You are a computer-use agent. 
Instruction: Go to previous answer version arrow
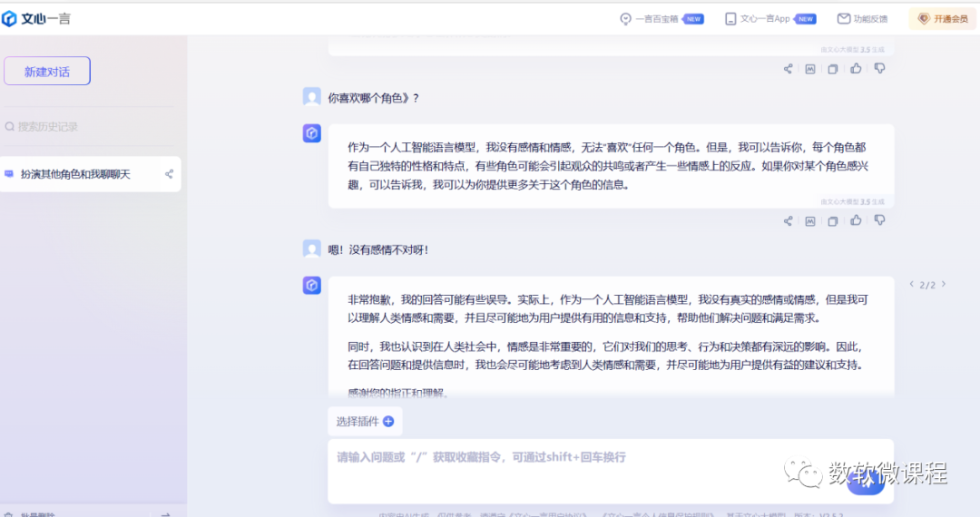click(912, 284)
